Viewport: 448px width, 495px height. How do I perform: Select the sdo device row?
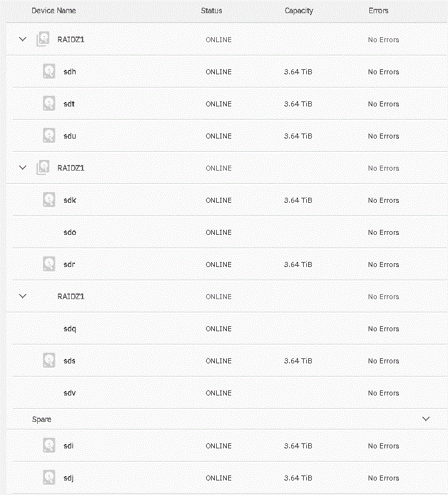coord(231,232)
